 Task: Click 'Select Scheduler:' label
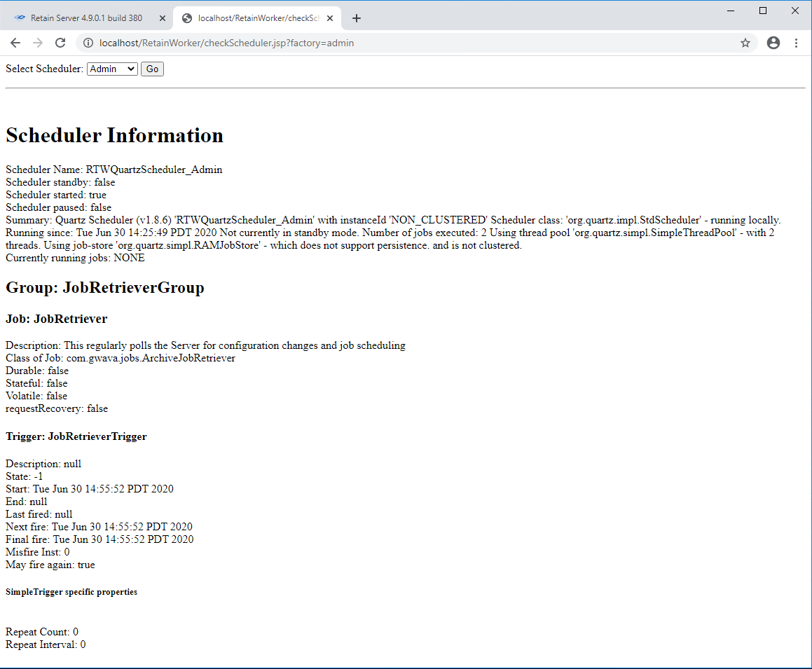coord(45,69)
